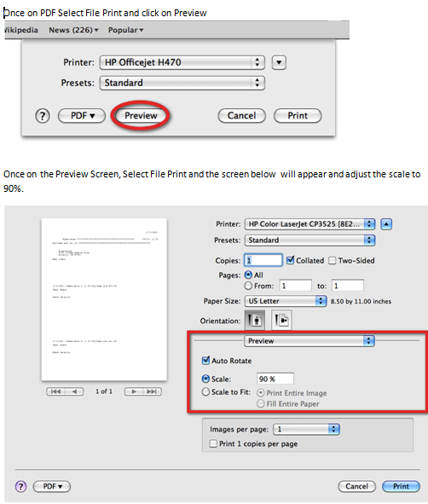Select the Scale to Fit radio button
Screen dimensions: 428x504
205,391
